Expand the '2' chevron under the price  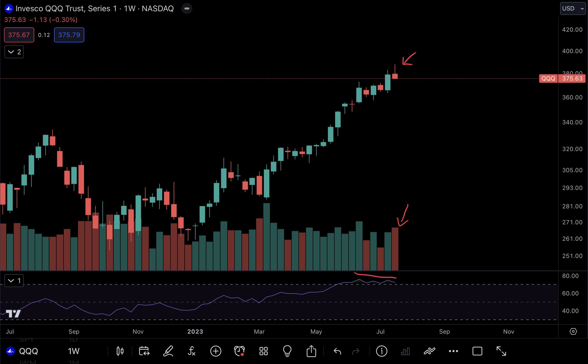point(14,52)
